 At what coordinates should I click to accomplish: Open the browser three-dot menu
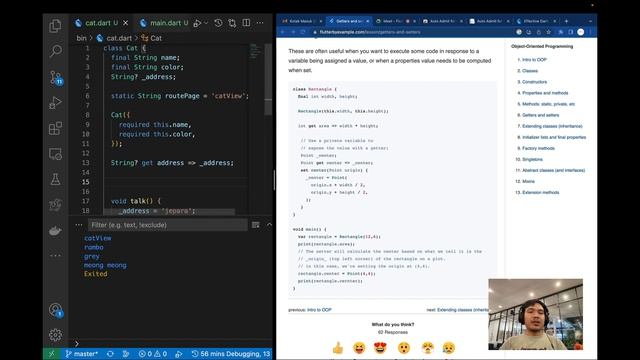click(590, 32)
